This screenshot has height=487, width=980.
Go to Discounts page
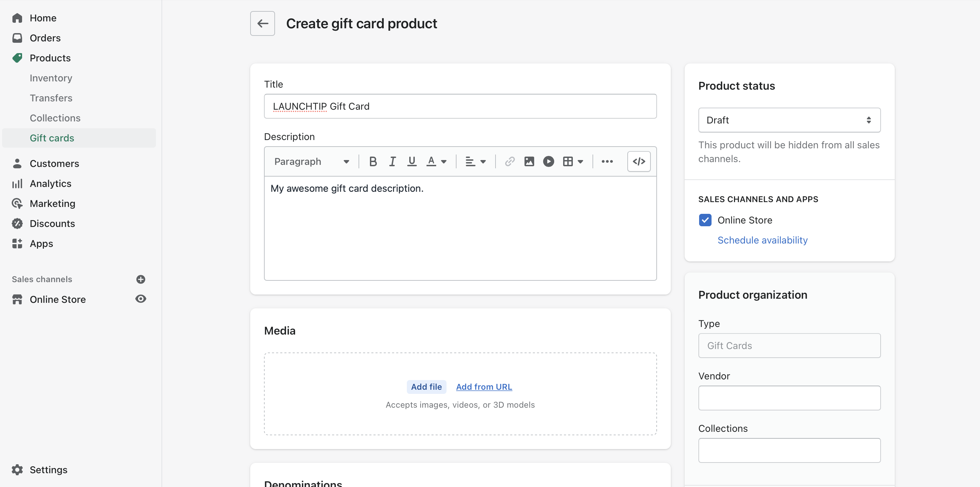click(52, 223)
